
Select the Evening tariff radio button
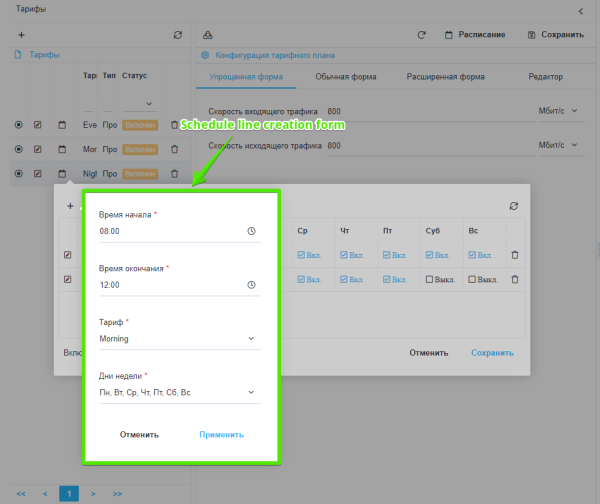[x=18, y=125]
